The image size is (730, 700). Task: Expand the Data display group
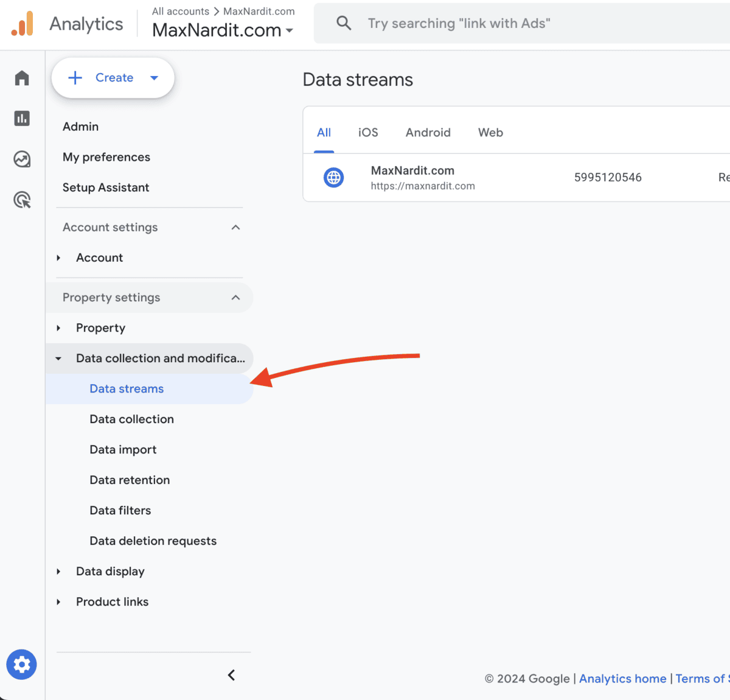tap(58, 572)
